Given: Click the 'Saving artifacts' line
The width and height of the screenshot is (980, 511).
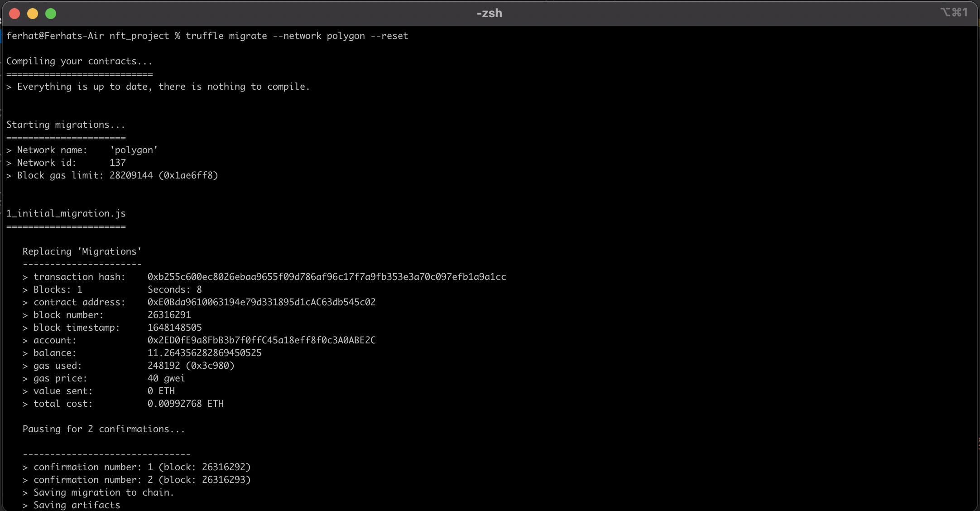Looking at the screenshot, I should coord(77,505).
